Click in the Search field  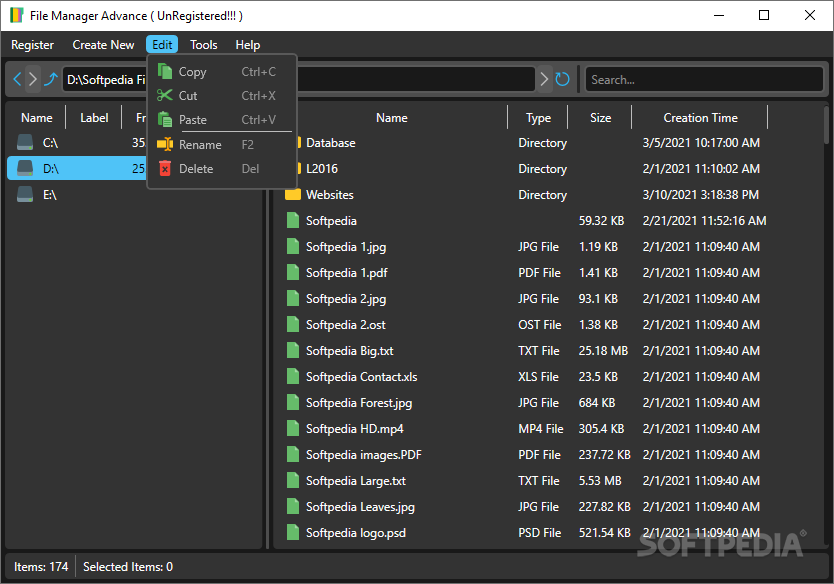tap(704, 79)
